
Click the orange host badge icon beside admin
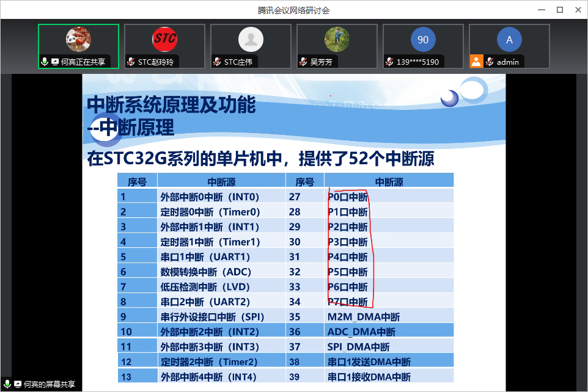pyautogui.click(x=476, y=62)
